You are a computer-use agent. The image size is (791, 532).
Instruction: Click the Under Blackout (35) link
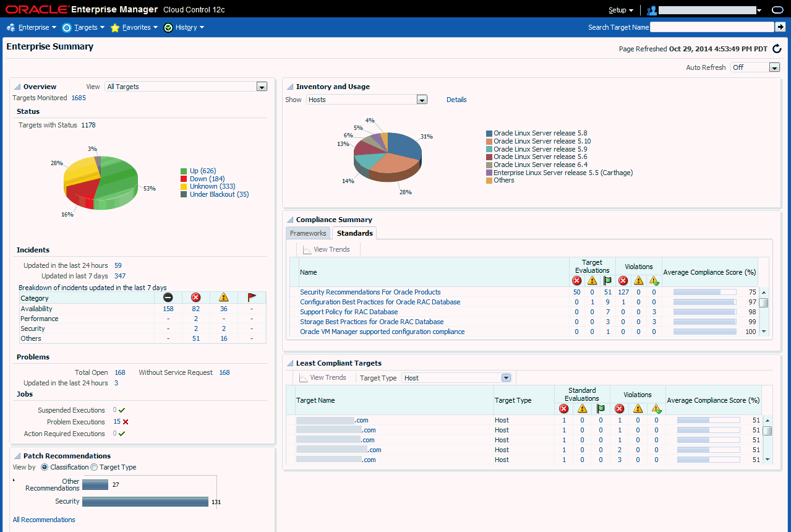point(220,194)
